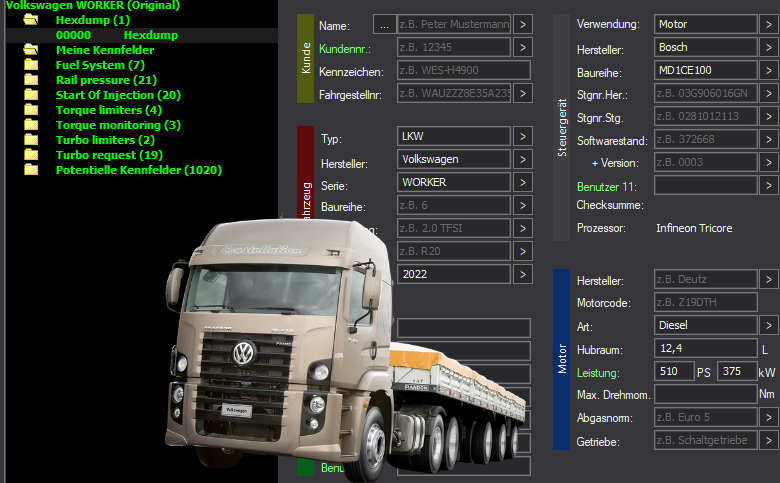Click the Torque limiters (4) folder icon

coord(31,109)
